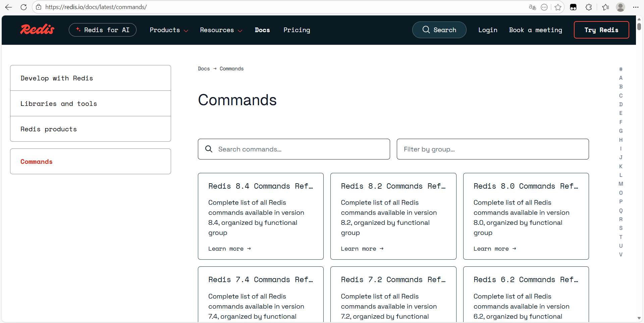The image size is (644, 323).
Task: Click the browser address bar URL
Action: [x=96, y=7]
